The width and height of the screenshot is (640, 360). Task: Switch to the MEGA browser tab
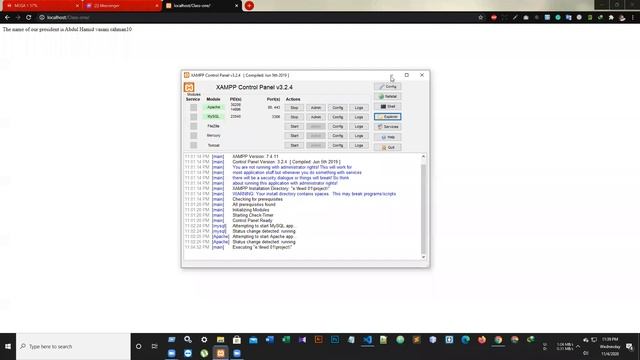[x=41, y=6]
